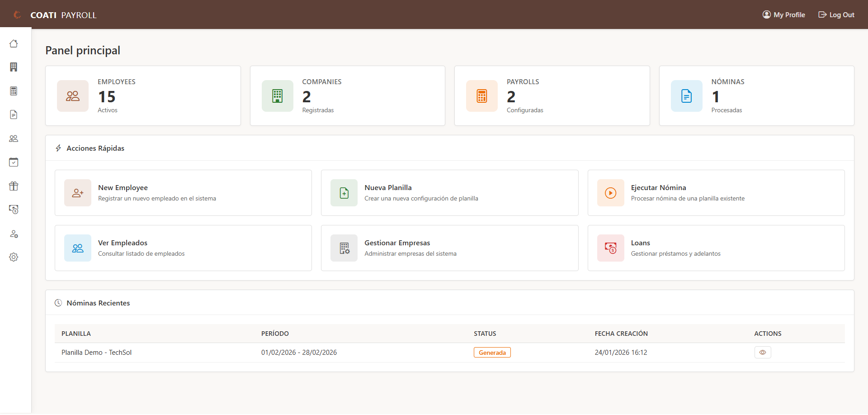The width and height of the screenshot is (868, 415).
Task: View the Planilla Demo - TechSol payroll details
Action: click(763, 352)
